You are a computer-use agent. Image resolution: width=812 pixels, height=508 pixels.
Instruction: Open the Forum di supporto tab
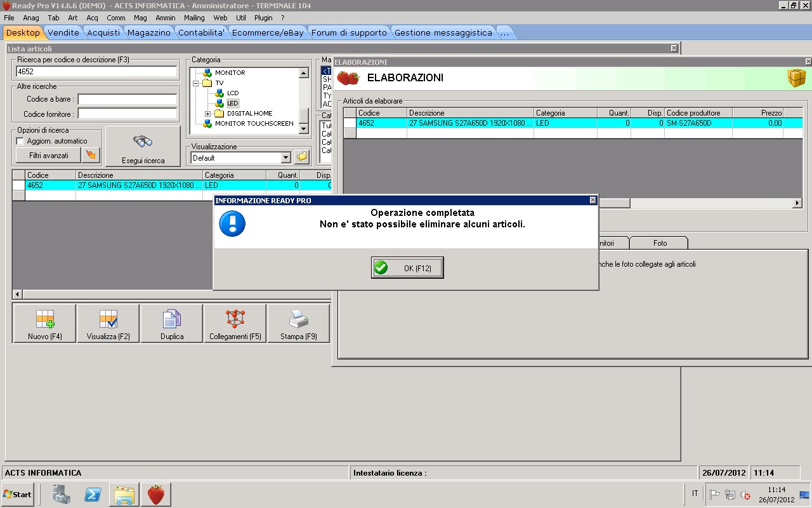coord(349,32)
